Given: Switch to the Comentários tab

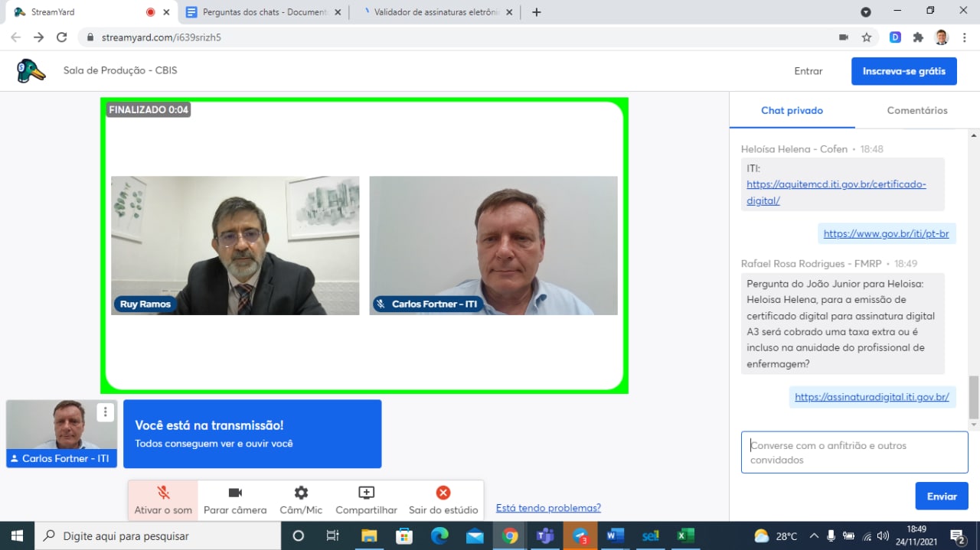Looking at the screenshot, I should [916, 110].
